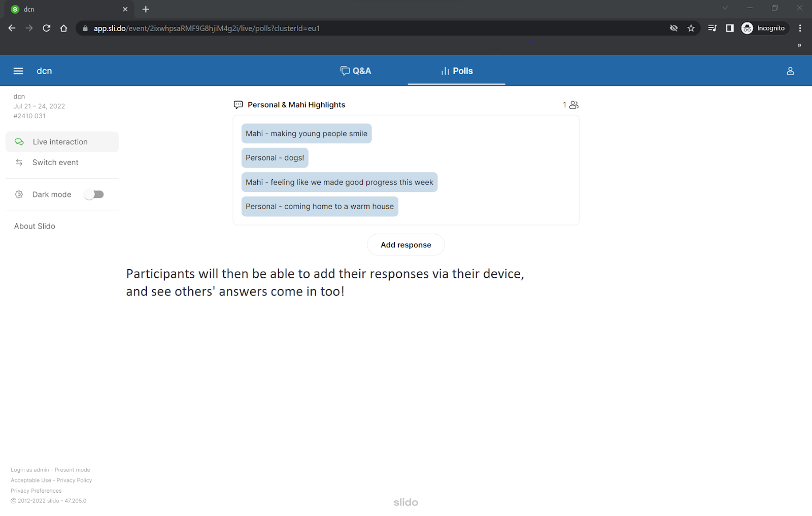The image size is (812, 516).
Task: Toggle the browser side panel icon
Action: pyautogui.click(x=730, y=28)
